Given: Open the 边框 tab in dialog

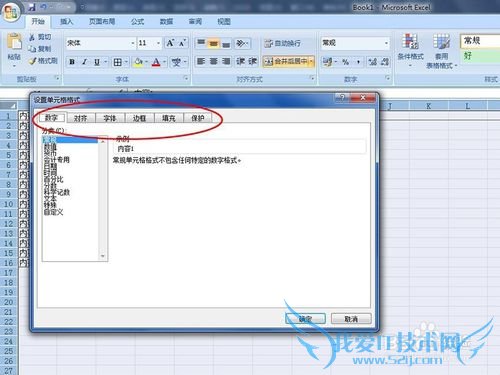Looking at the screenshot, I should [x=139, y=118].
